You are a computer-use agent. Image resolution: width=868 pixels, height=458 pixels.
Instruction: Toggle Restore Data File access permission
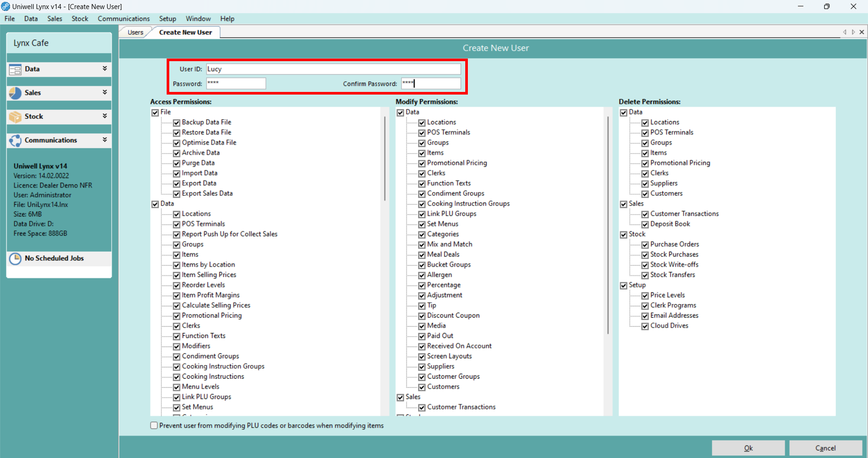(177, 133)
